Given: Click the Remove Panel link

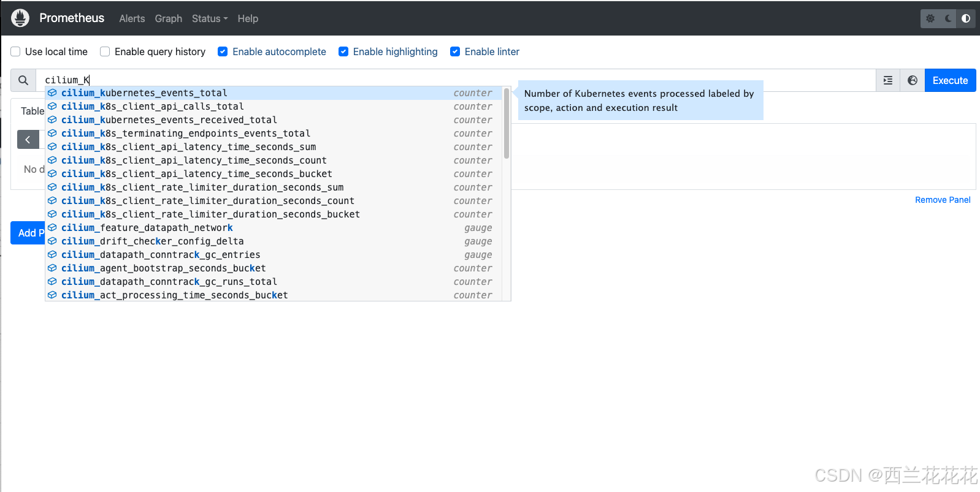Looking at the screenshot, I should click(x=943, y=200).
